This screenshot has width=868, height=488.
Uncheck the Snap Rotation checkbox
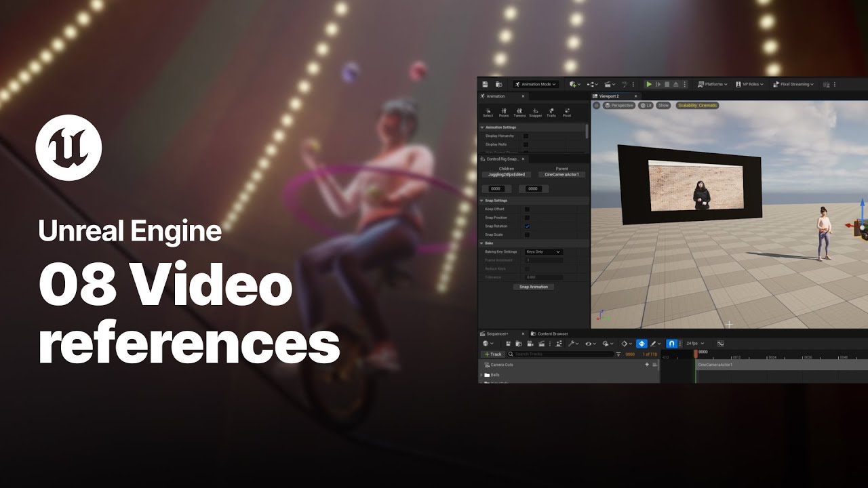click(527, 226)
